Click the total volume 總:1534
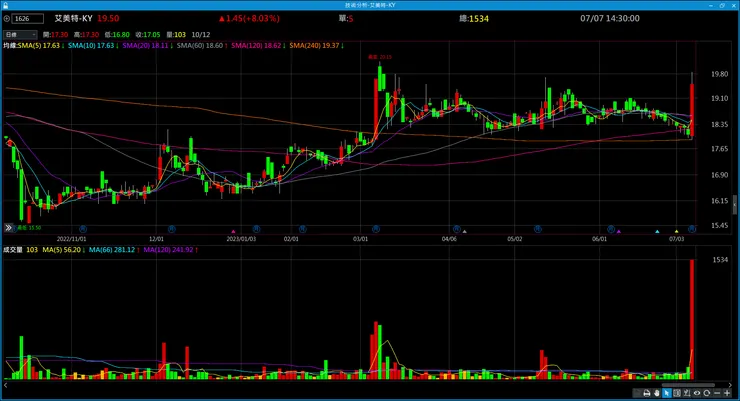 (474, 18)
